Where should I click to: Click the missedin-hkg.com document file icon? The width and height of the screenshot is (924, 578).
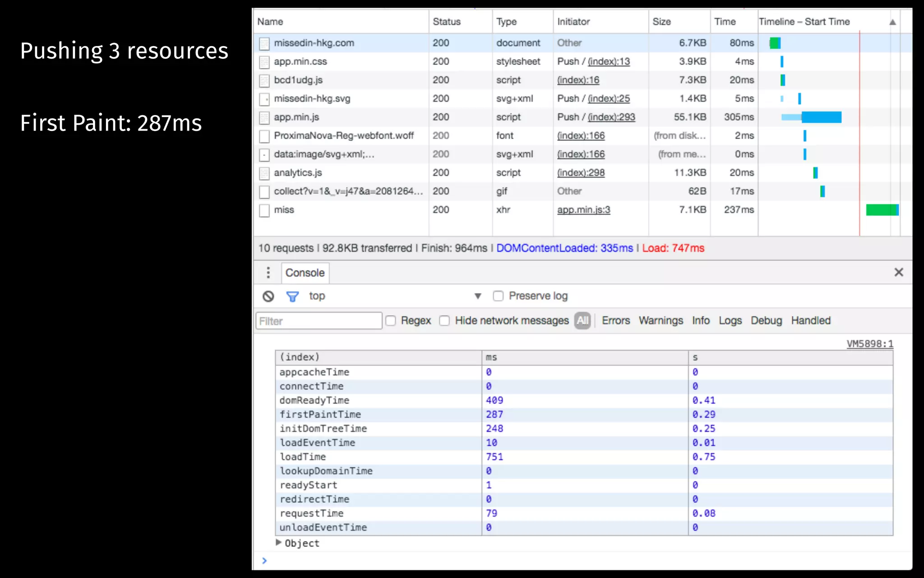click(264, 43)
